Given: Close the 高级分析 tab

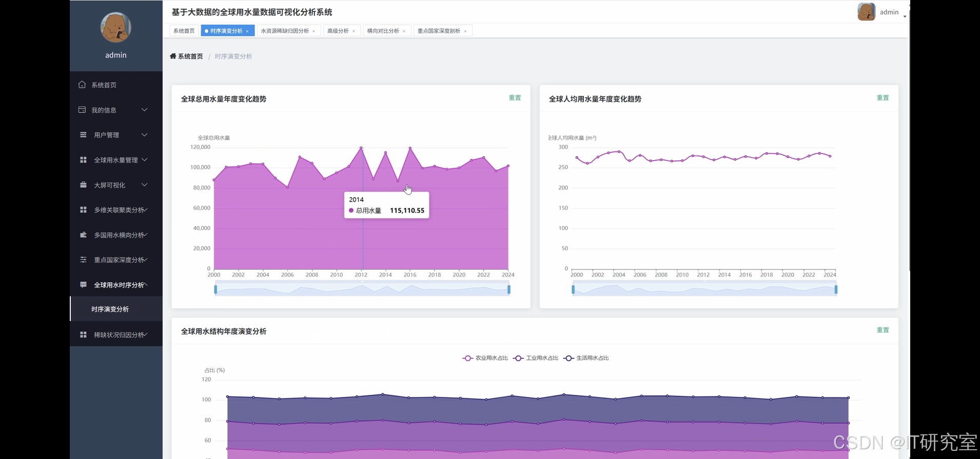Looking at the screenshot, I should point(354,31).
